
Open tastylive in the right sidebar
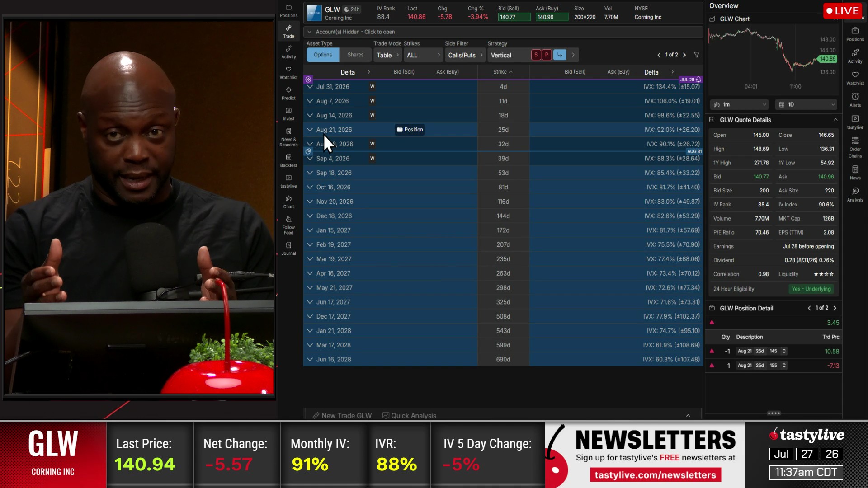[855, 122]
